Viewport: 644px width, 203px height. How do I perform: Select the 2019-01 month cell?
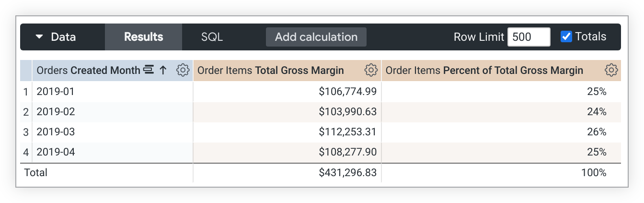56,91
